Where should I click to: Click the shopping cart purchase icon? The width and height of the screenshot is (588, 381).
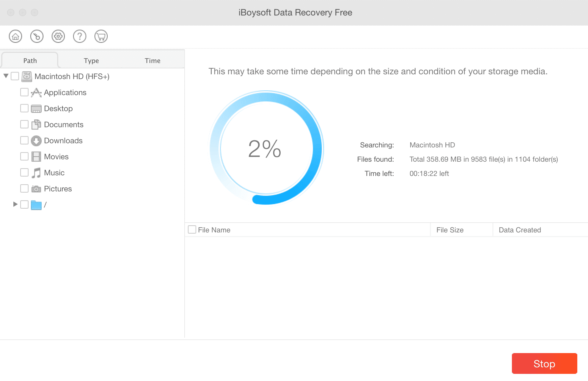click(101, 37)
